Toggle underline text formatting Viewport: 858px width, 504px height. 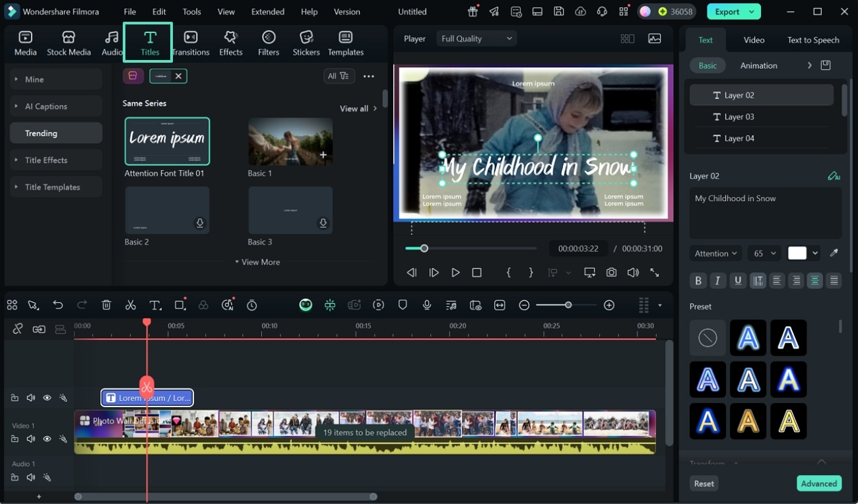point(738,280)
